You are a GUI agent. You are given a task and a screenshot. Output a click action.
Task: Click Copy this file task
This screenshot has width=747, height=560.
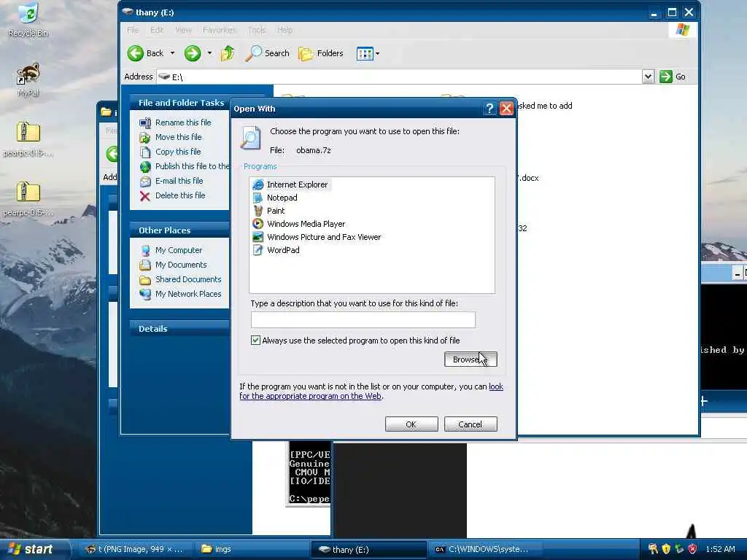178,152
